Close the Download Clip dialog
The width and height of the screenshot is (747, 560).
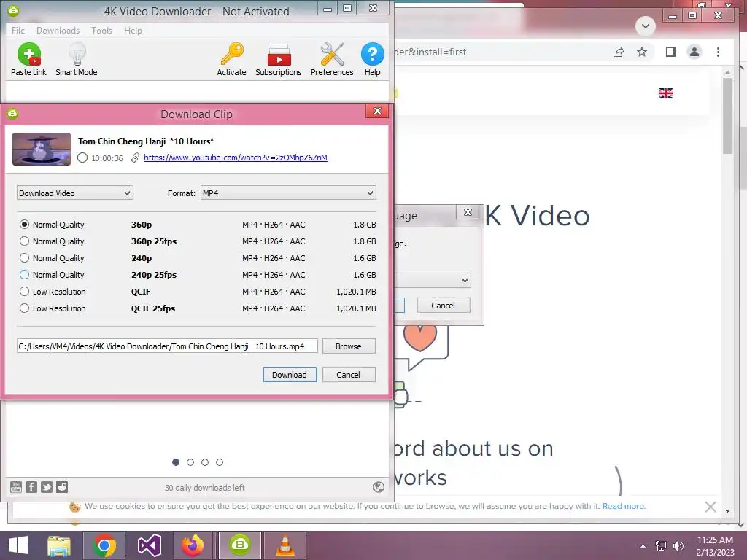coord(377,111)
